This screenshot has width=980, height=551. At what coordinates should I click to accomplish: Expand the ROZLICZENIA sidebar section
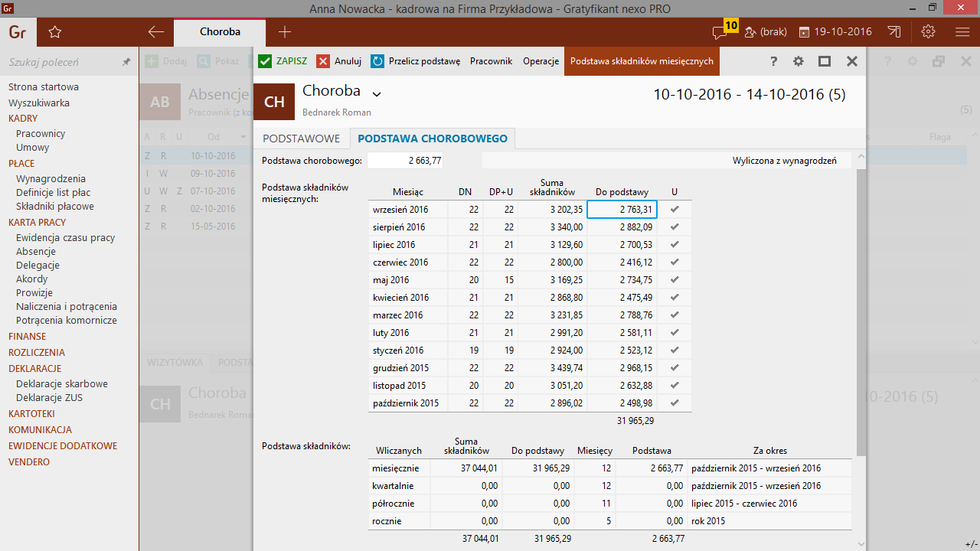[x=37, y=352]
